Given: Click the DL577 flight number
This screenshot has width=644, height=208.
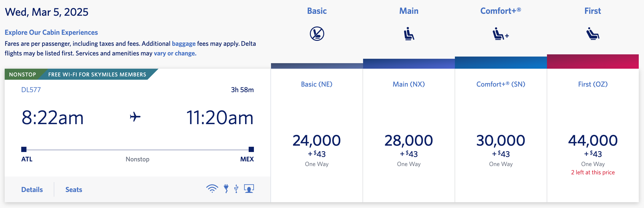Looking at the screenshot, I should (31, 90).
